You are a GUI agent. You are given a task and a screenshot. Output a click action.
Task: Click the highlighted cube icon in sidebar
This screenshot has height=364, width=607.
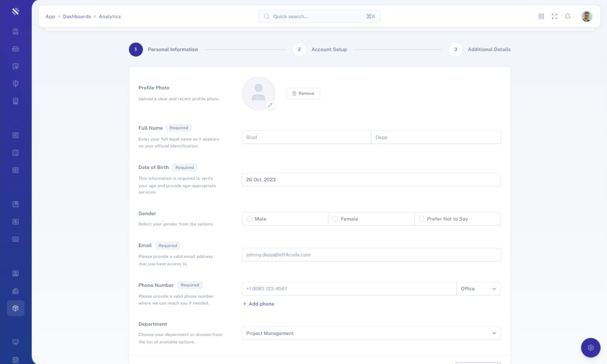(15, 308)
